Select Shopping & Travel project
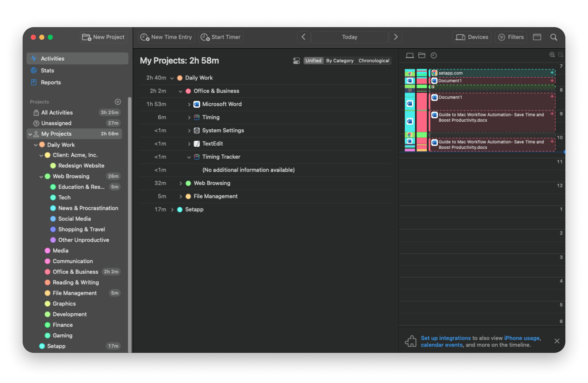Image resolution: width=588 pixels, height=383 pixels. click(x=81, y=229)
